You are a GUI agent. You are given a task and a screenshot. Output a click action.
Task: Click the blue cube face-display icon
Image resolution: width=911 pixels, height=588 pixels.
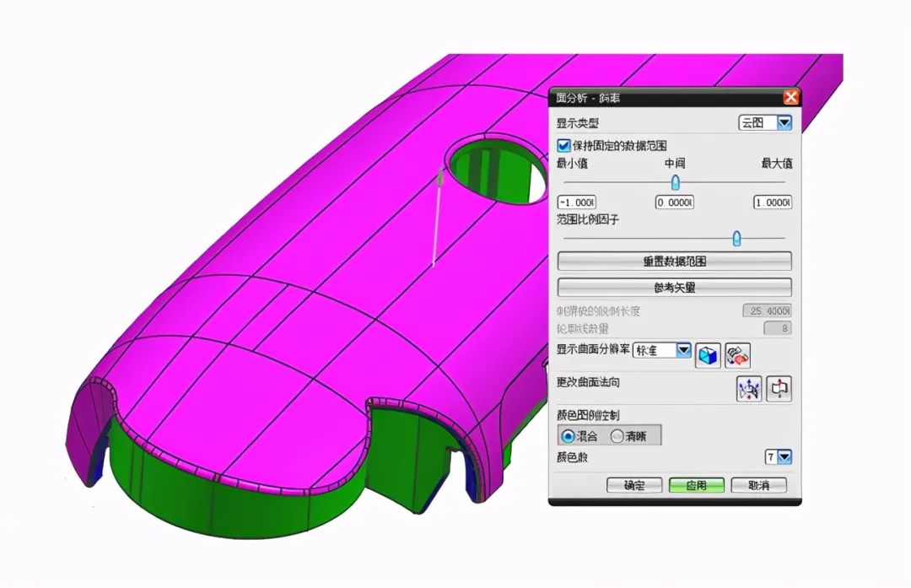click(707, 355)
